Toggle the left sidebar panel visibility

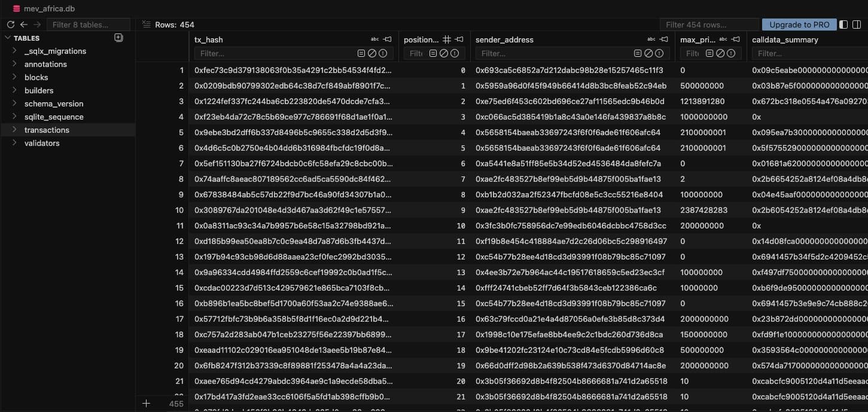(x=843, y=25)
